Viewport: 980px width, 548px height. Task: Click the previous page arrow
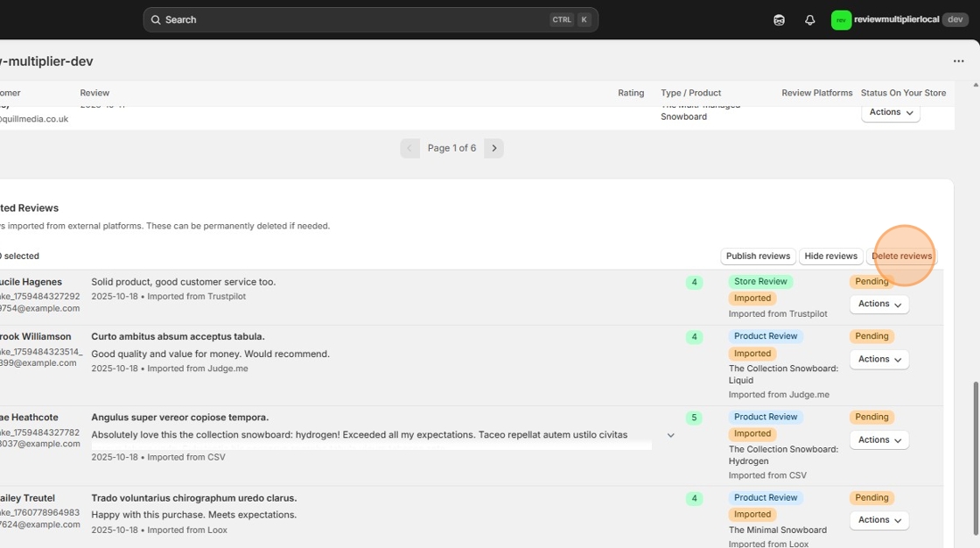[x=410, y=147]
